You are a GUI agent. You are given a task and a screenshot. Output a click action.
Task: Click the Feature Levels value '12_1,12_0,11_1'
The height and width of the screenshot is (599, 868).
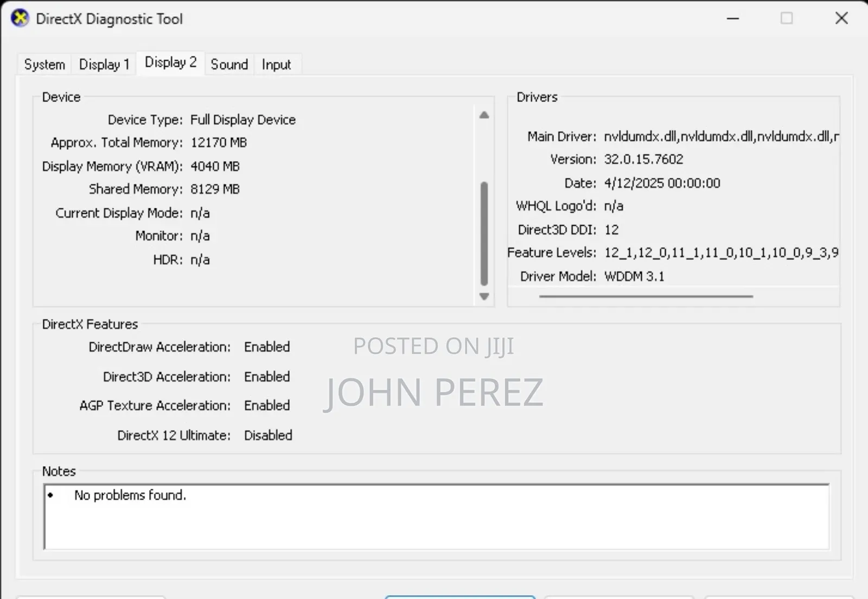point(722,253)
